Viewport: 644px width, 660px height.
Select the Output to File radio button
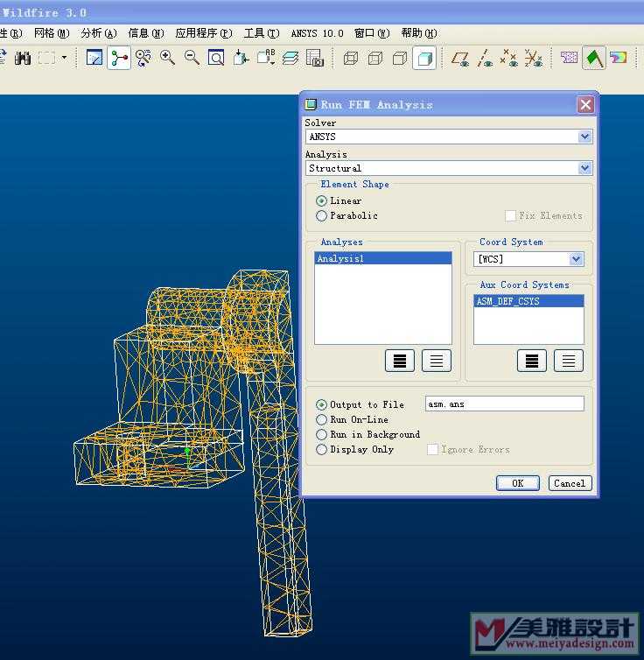tap(321, 404)
